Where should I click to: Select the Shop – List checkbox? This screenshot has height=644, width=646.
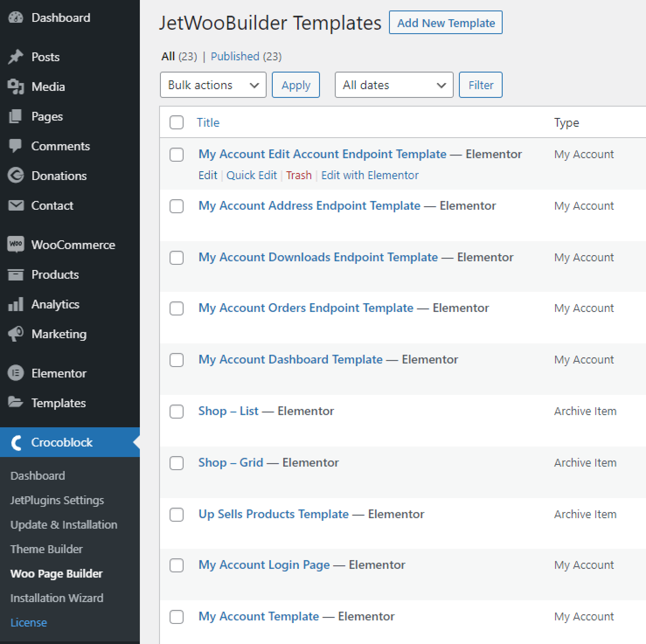177,412
